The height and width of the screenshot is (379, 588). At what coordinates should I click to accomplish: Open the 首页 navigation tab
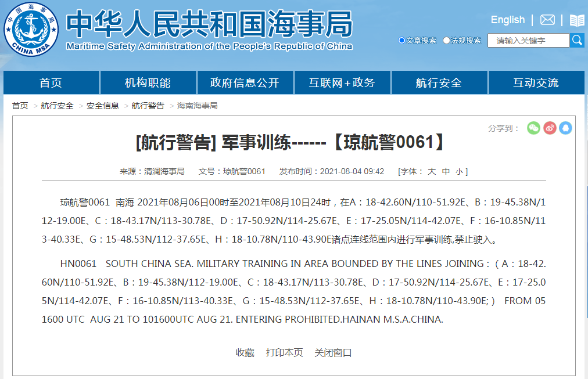tap(51, 82)
